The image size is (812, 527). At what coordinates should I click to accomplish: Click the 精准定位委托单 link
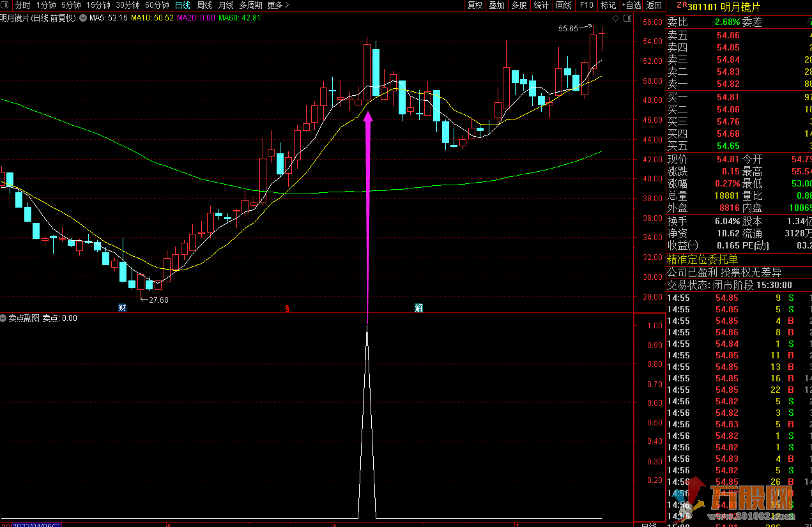click(x=702, y=259)
